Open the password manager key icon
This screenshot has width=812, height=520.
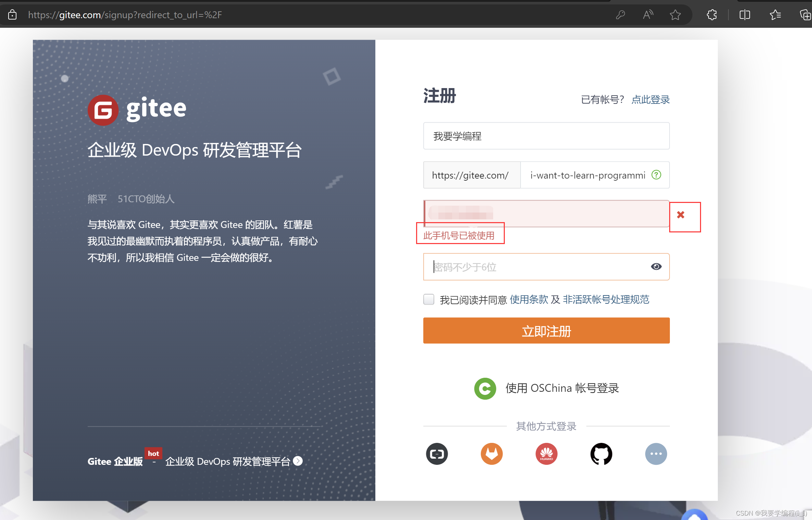tap(620, 15)
